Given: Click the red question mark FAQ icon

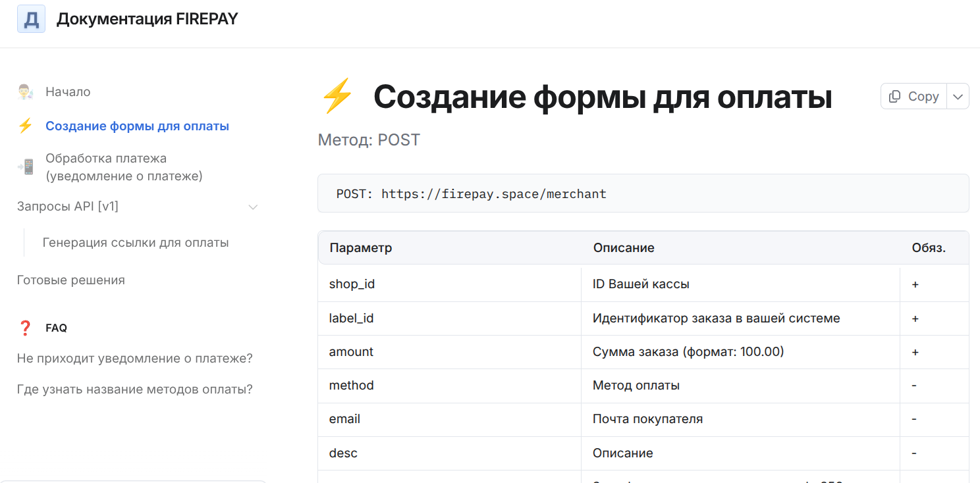Looking at the screenshot, I should 26,327.
